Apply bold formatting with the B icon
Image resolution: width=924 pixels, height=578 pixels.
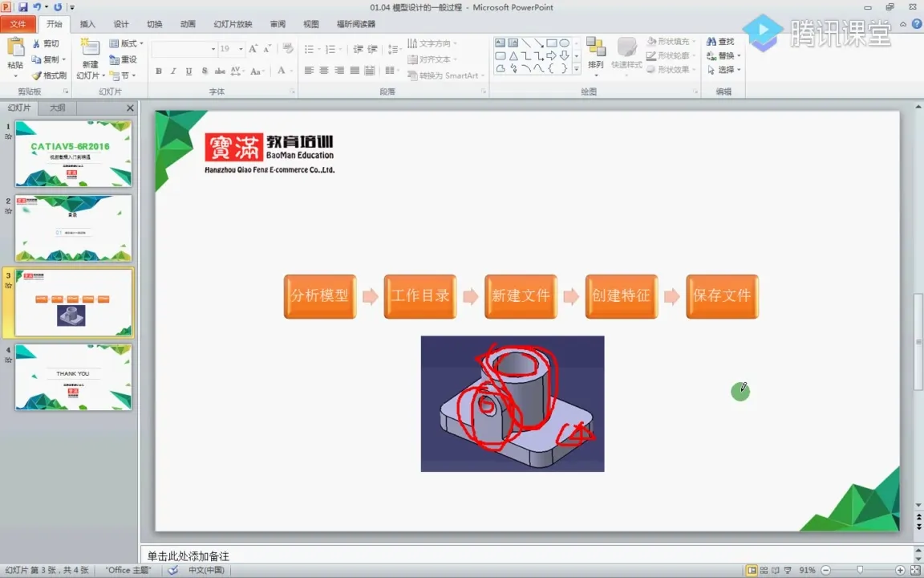158,71
